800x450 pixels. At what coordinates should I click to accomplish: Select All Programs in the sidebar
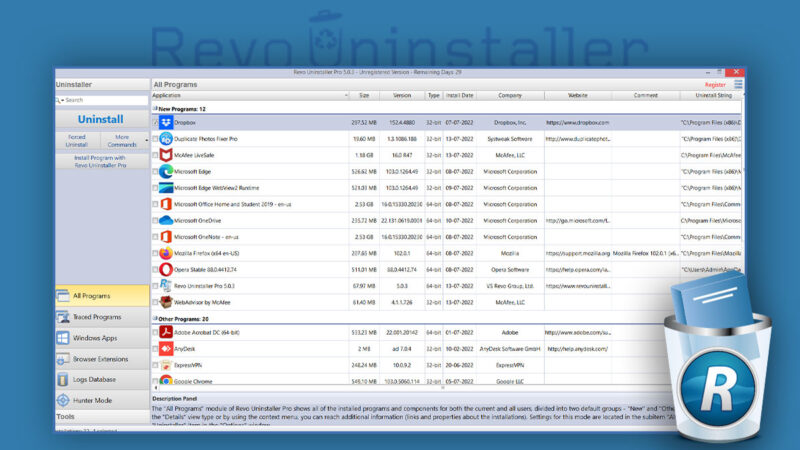102,295
